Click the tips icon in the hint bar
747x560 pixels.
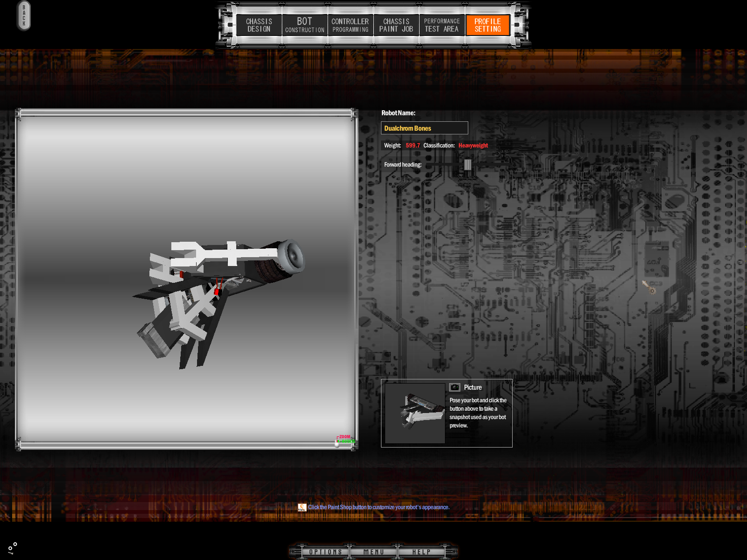coord(302,507)
